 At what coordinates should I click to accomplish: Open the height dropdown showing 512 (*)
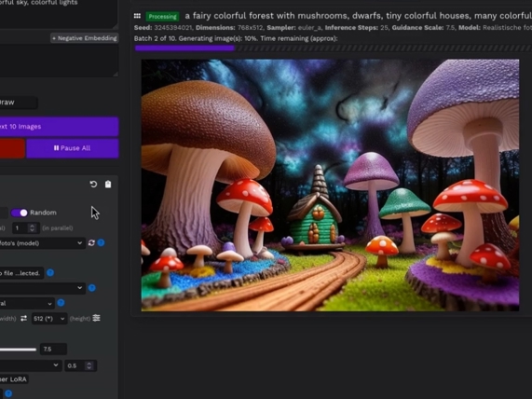(x=49, y=319)
